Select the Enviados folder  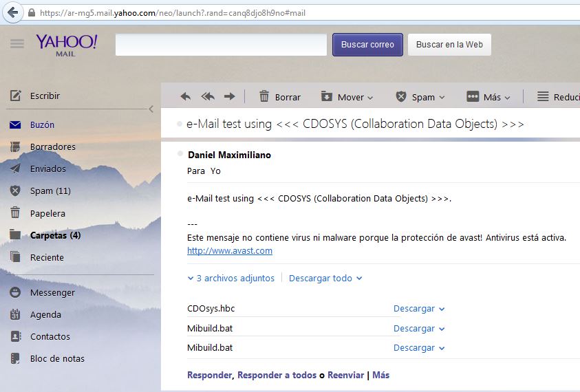47,168
